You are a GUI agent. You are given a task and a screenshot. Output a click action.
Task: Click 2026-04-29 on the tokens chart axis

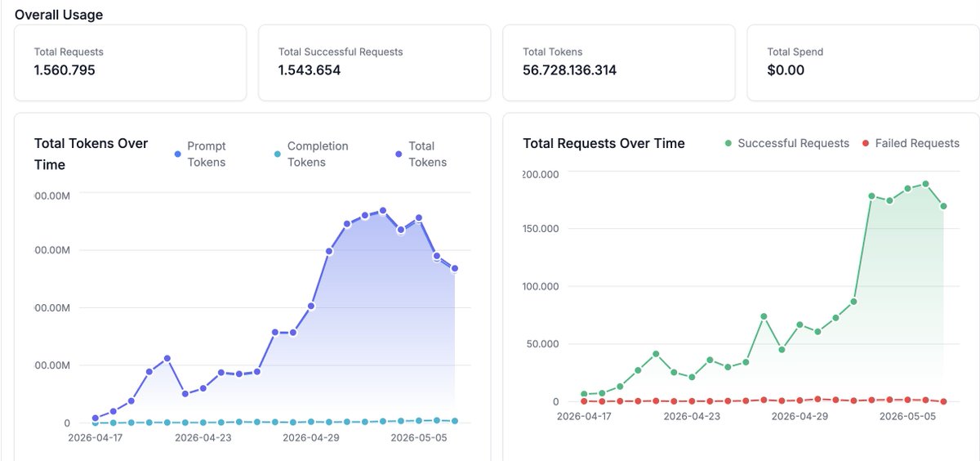[x=310, y=437]
